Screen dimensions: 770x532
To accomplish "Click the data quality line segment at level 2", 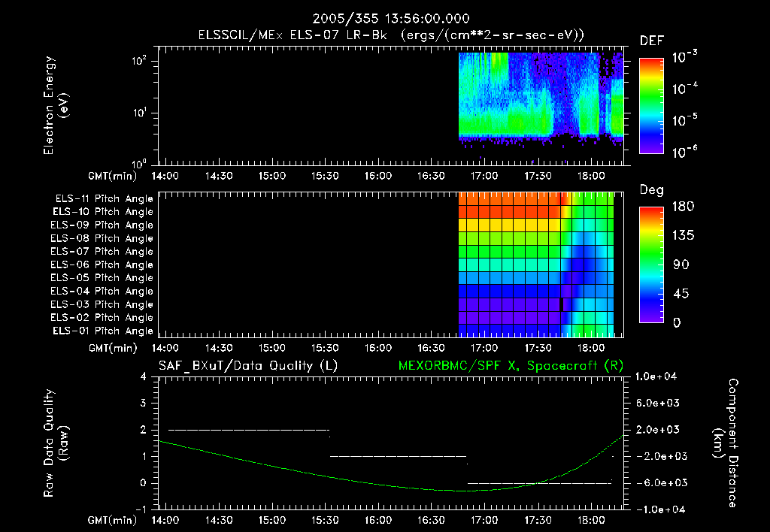I will pyautogui.click(x=249, y=430).
